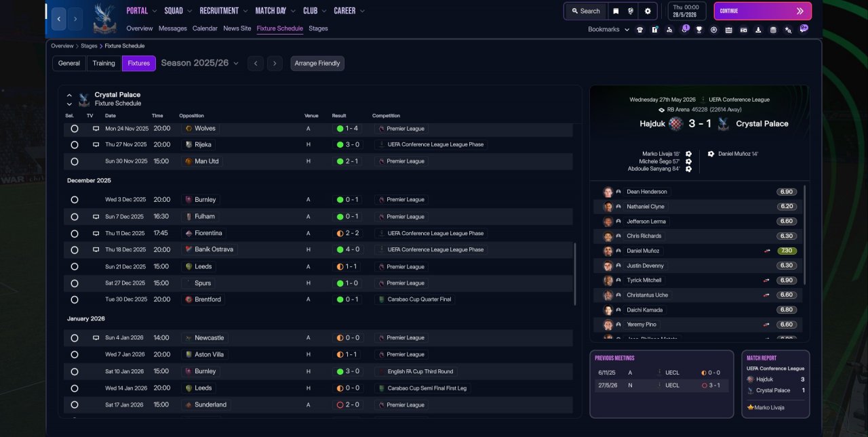Click the goal icon beside Daniel Muñoz 14'
Viewport: 868px width, 437px height.
(711, 154)
